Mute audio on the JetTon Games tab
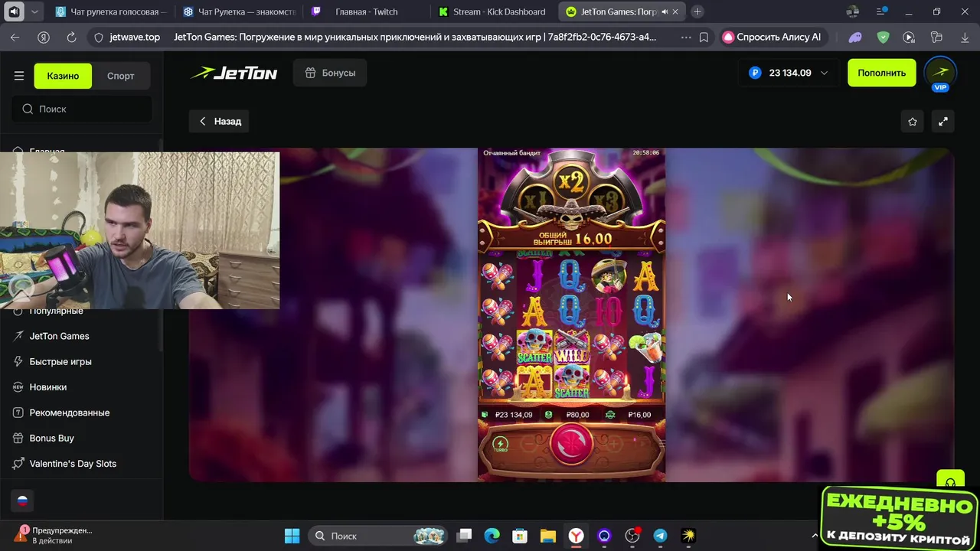The height and width of the screenshot is (551, 980). (665, 12)
